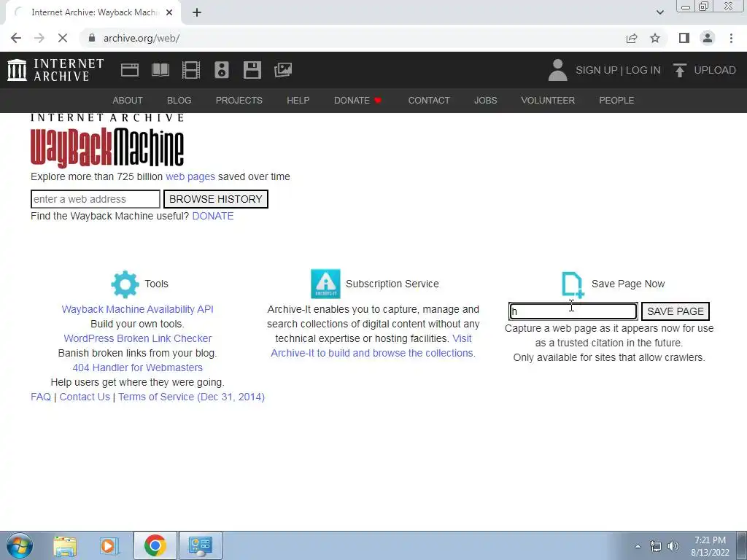Open the Images icon
Image resolution: width=747 pixels, height=560 pixels.
pos(283,70)
